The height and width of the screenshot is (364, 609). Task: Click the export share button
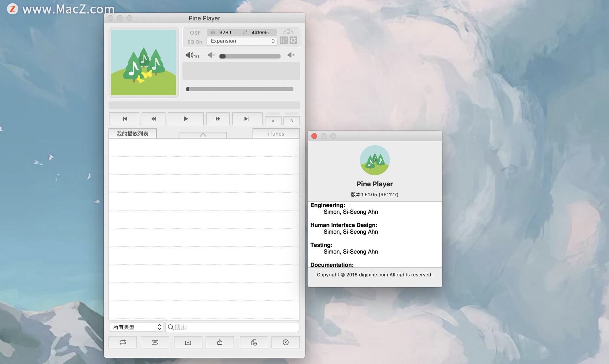coord(220,342)
